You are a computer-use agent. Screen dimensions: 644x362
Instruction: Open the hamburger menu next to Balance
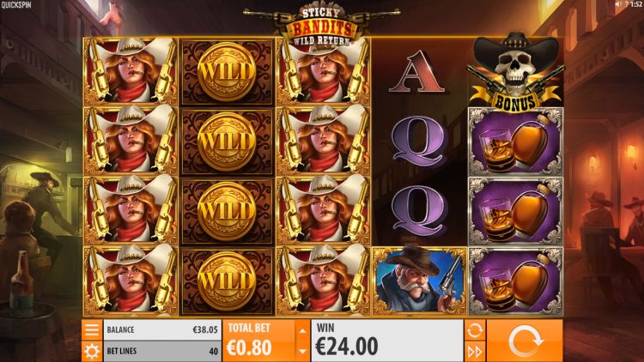(92, 329)
